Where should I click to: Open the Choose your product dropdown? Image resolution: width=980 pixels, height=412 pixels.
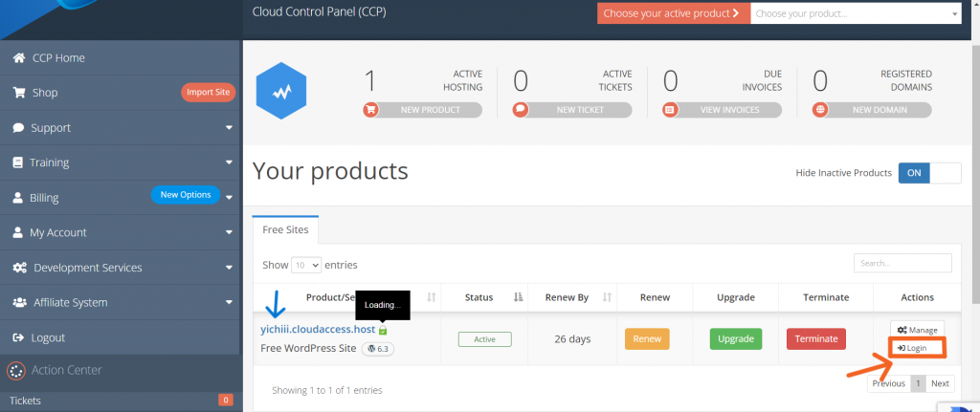(856, 13)
